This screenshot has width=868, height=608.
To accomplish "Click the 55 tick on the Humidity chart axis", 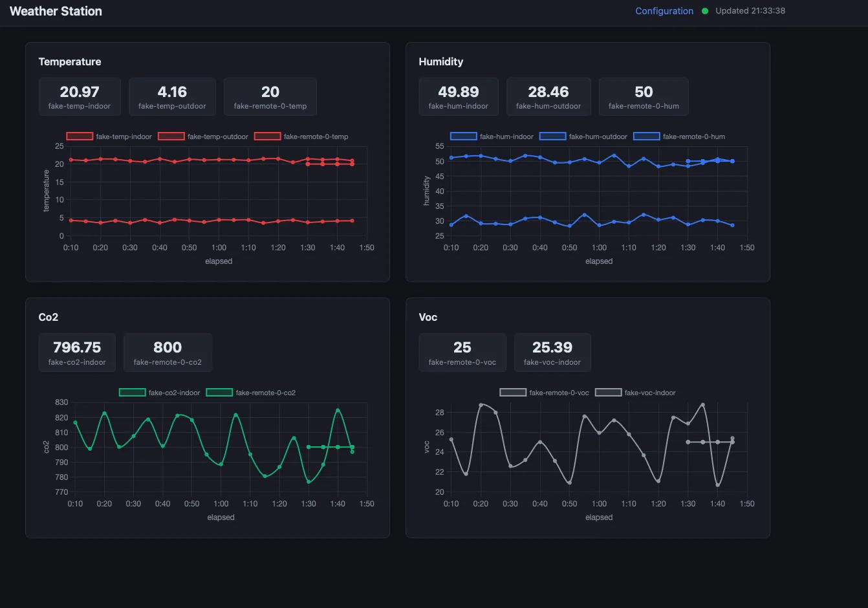I will point(440,146).
